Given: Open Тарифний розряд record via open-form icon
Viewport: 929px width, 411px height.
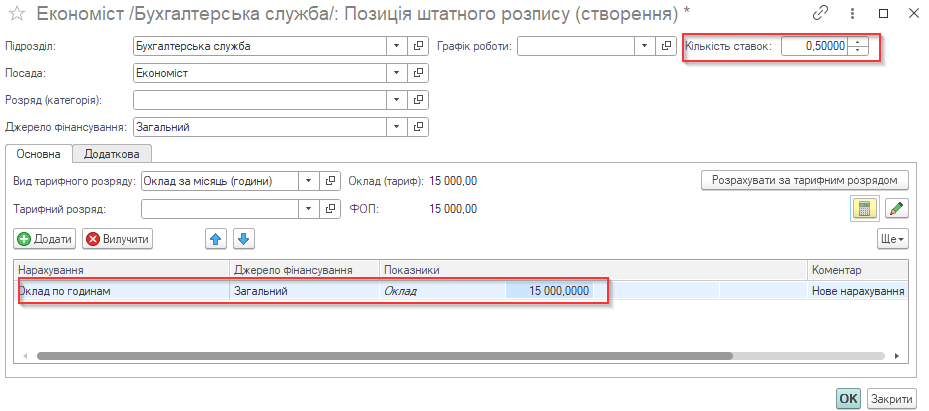Looking at the screenshot, I should coord(331,208).
